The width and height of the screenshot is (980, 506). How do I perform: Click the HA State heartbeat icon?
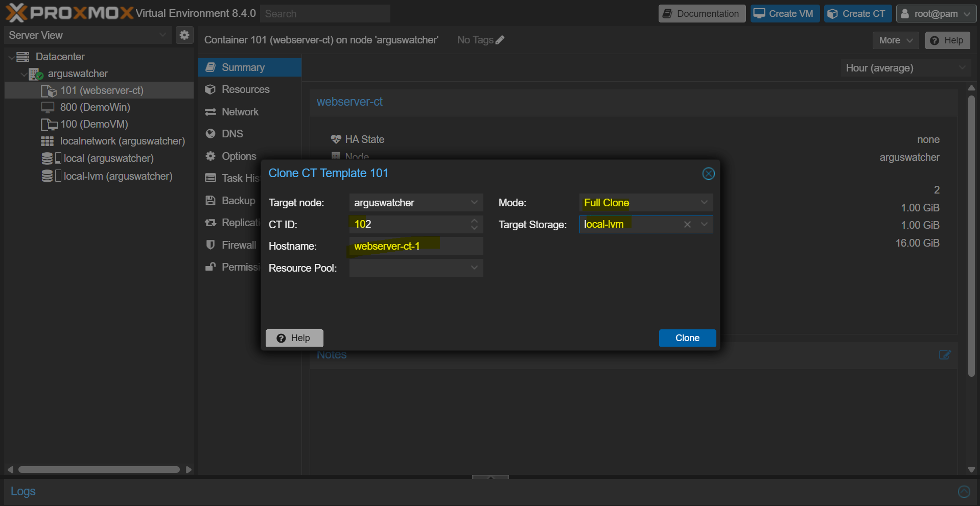click(336, 139)
